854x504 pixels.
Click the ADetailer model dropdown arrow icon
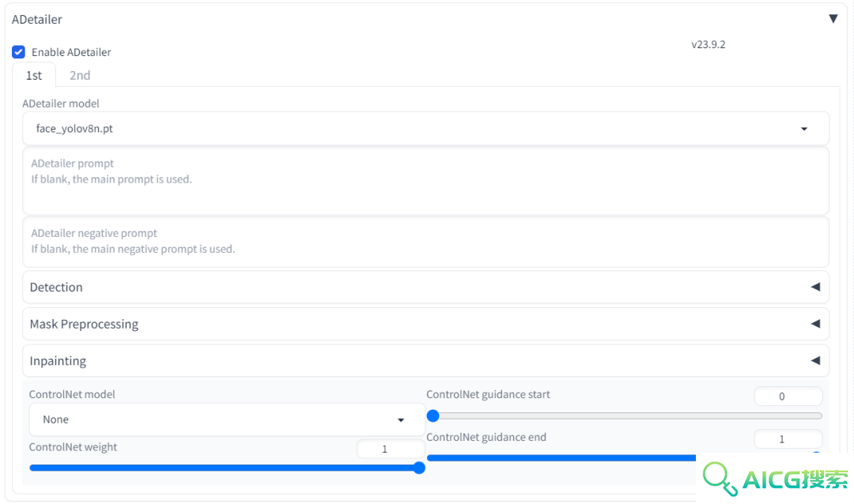point(804,129)
